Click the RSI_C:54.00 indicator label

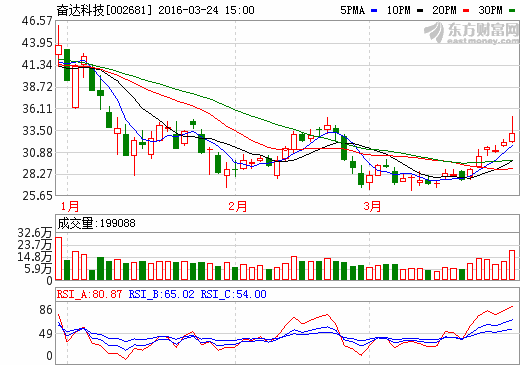point(233,294)
